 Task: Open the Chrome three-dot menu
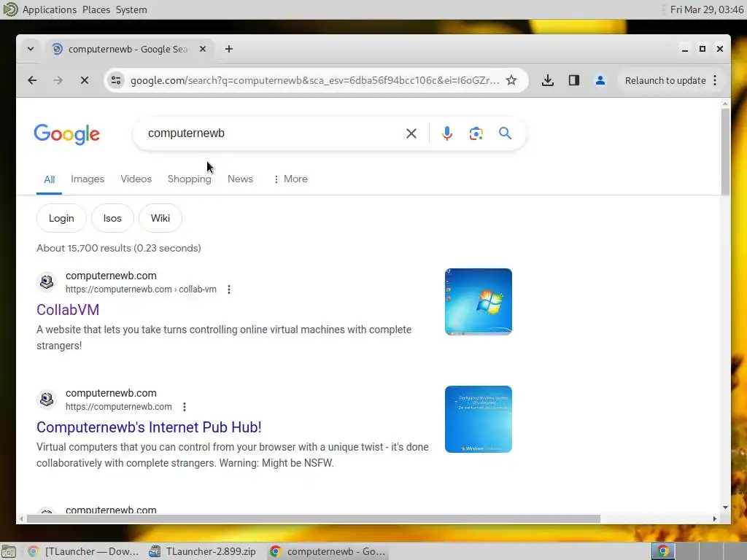(715, 80)
